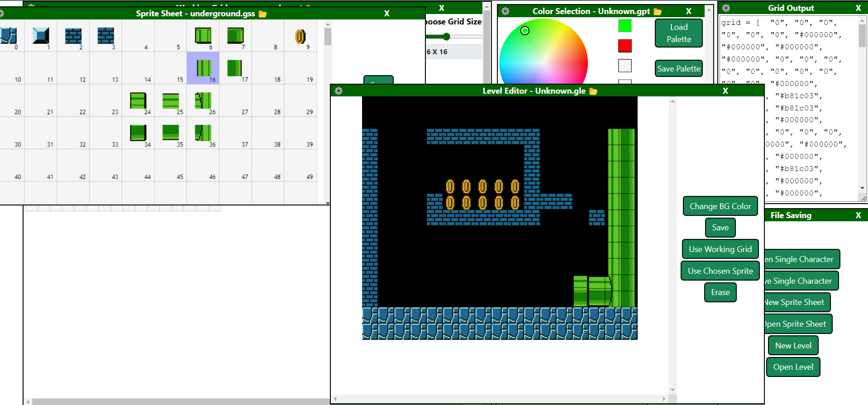Close the File Saving panel
The image size is (868, 405).
[x=858, y=215]
